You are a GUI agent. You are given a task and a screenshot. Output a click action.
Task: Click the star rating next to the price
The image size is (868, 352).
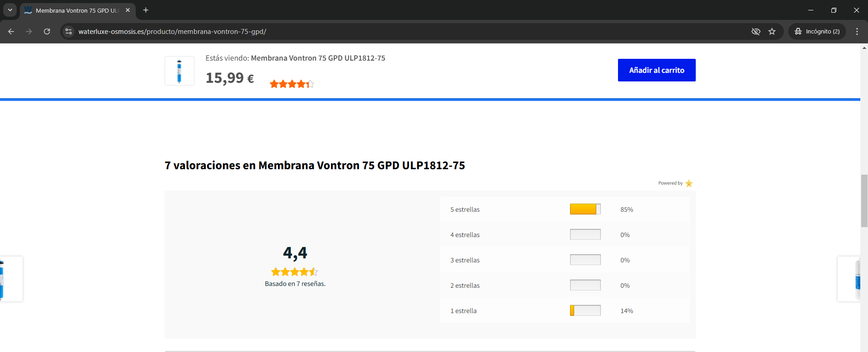pyautogui.click(x=292, y=84)
